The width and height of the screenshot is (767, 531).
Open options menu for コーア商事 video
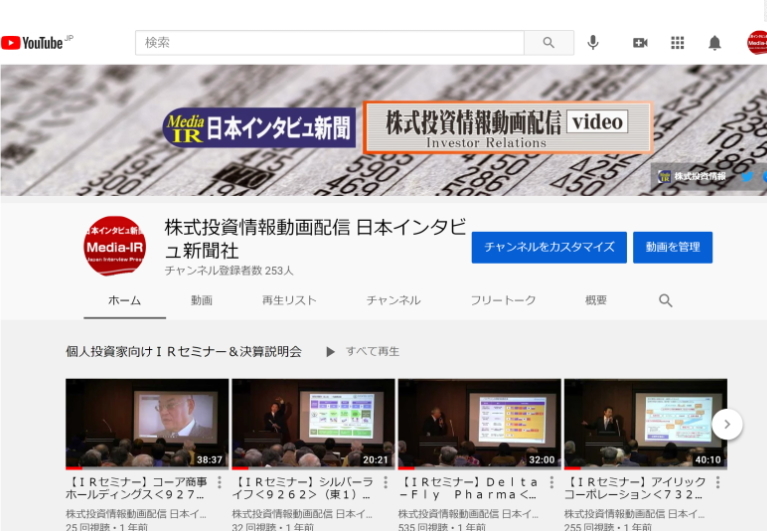point(219,482)
